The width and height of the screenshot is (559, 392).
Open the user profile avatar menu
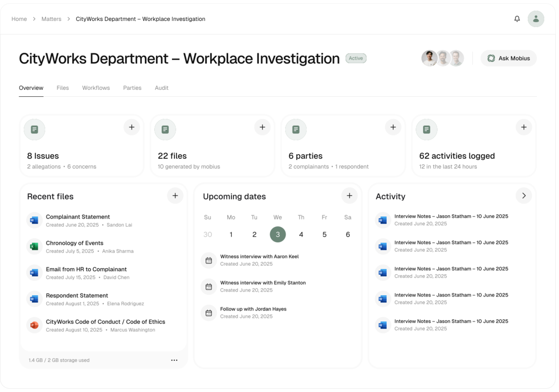[536, 19]
